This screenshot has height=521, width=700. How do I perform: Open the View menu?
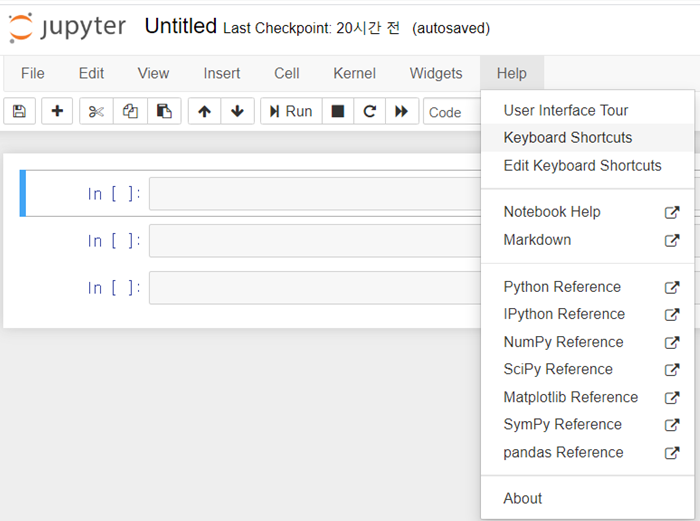tap(153, 73)
